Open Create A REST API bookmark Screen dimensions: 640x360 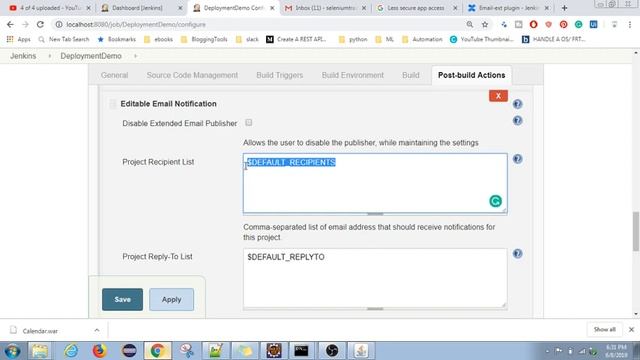[297, 39]
